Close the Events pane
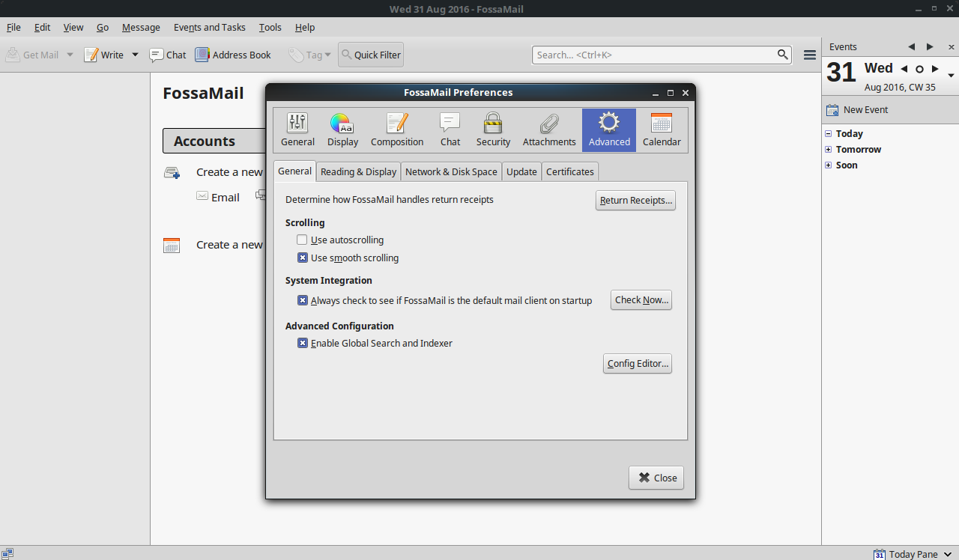The width and height of the screenshot is (959, 560). pyautogui.click(x=952, y=46)
